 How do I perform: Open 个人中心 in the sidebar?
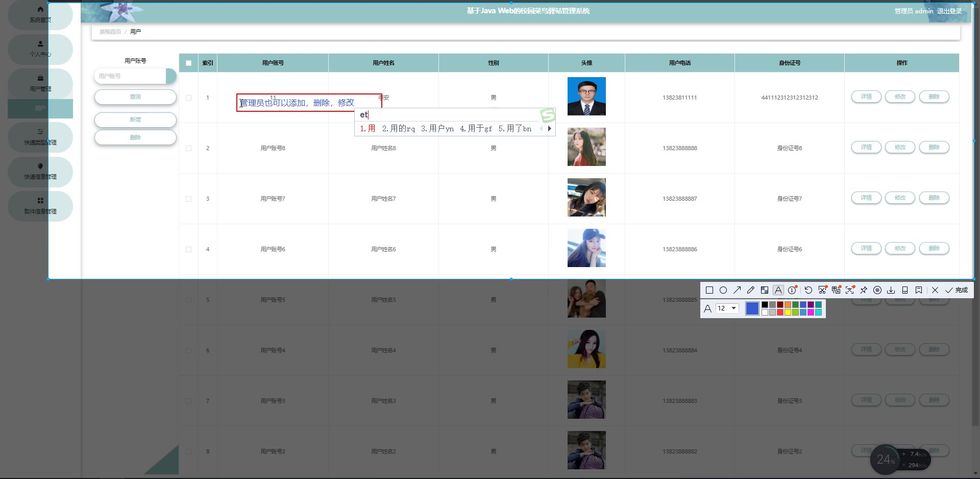click(40, 49)
